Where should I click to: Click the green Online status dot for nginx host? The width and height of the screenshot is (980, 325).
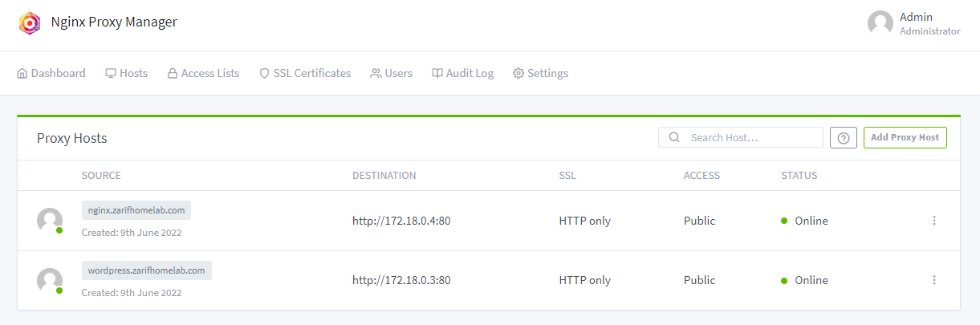click(784, 221)
